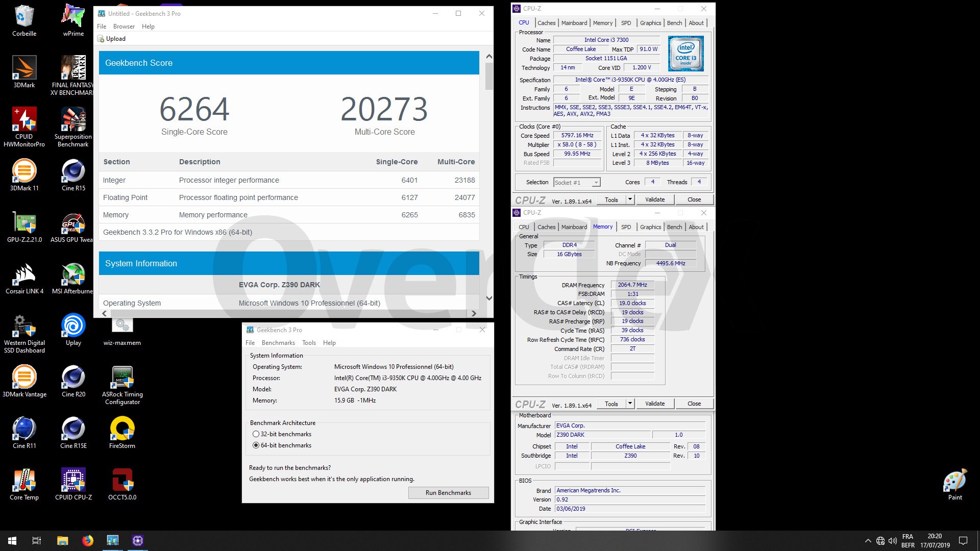This screenshot has width=980, height=551.
Task: Open Bench tab in top CPU-Z window
Action: (x=674, y=23)
